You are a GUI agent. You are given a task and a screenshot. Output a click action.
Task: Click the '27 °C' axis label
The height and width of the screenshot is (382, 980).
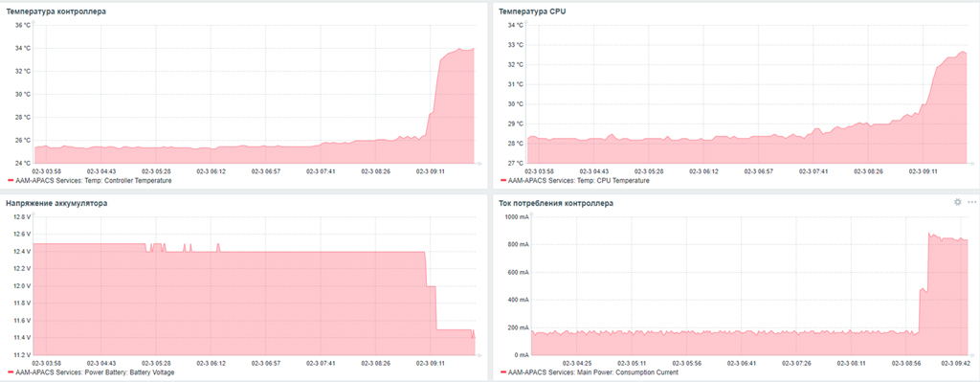[516, 163]
